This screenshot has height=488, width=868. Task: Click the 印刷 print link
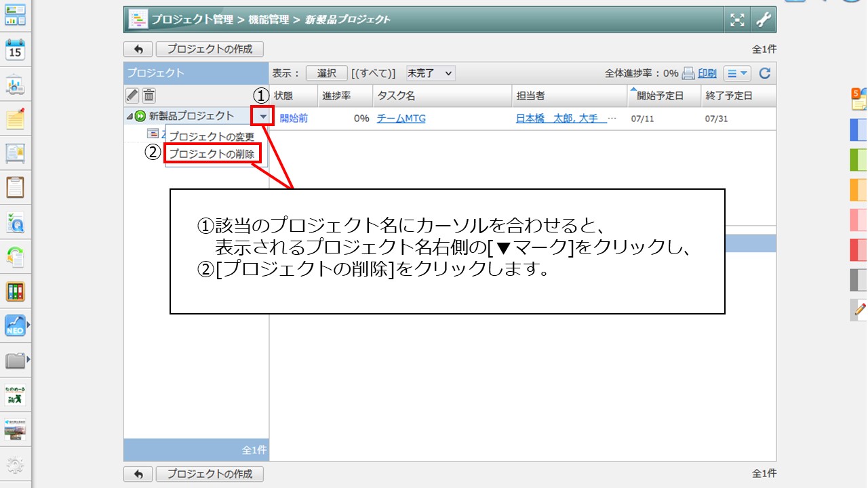click(x=707, y=73)
